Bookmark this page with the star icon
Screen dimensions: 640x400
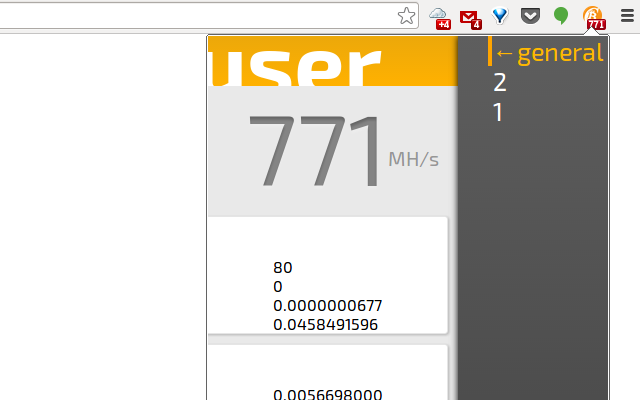406,16
